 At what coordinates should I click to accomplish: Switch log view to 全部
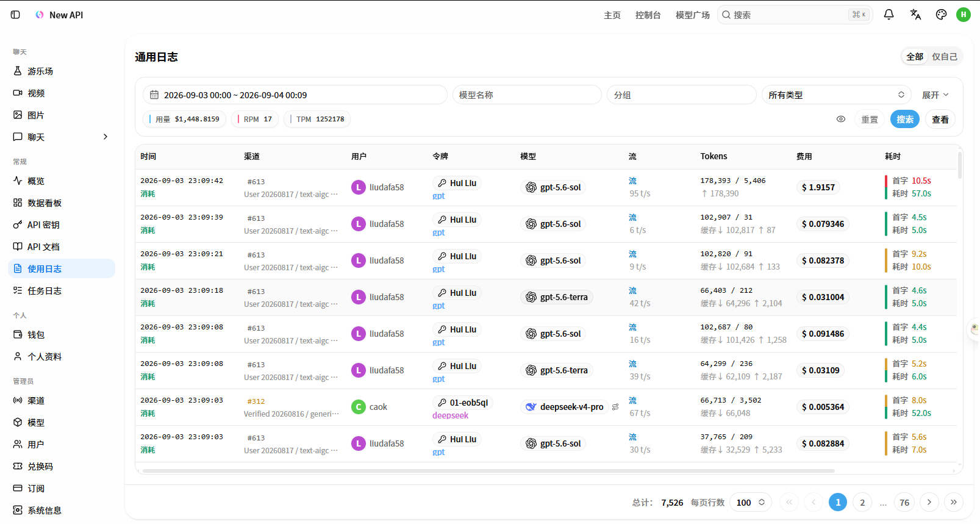point(915,57)
